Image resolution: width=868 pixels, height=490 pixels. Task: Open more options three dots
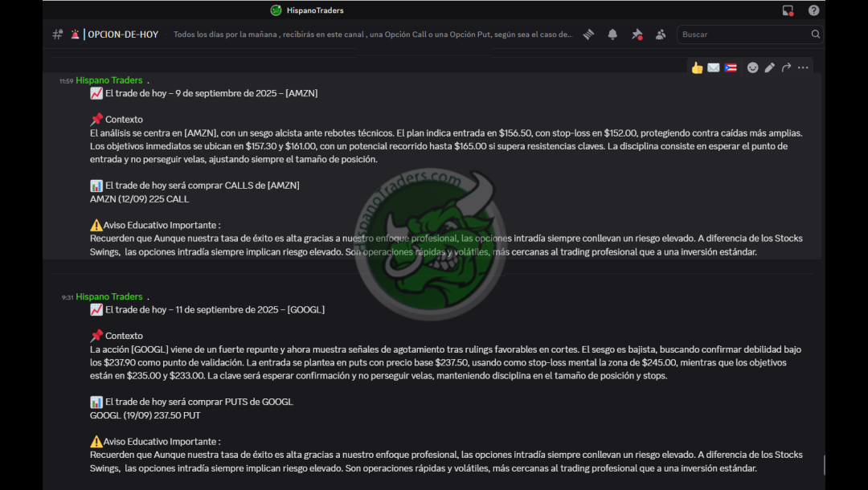click(803, 67)
